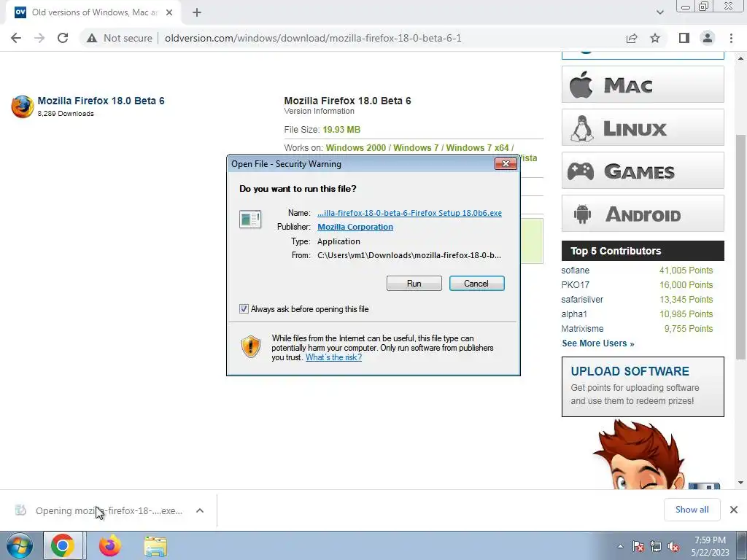Launch Firefox from the taskbar
The height and width of the screenshot is (560, 747).
109,545
